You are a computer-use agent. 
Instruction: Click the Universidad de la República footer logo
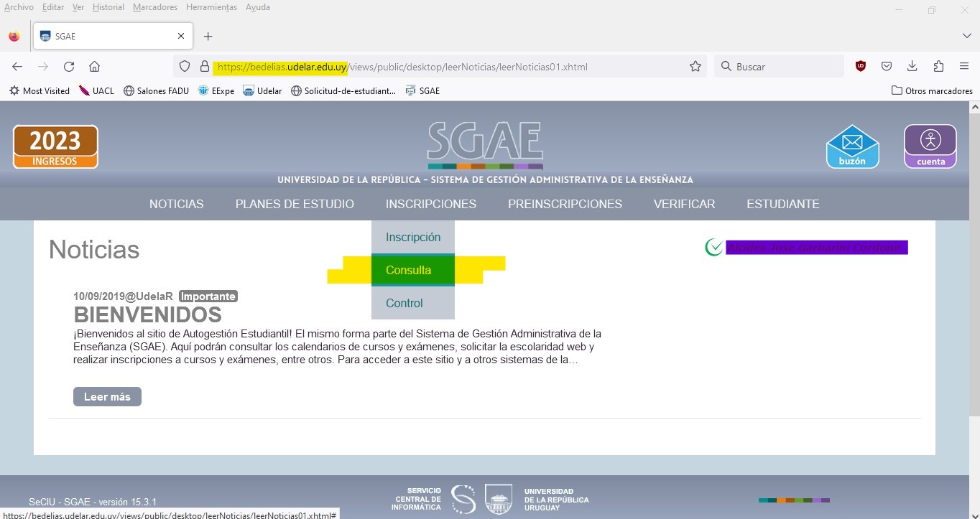tap(537, 499)
